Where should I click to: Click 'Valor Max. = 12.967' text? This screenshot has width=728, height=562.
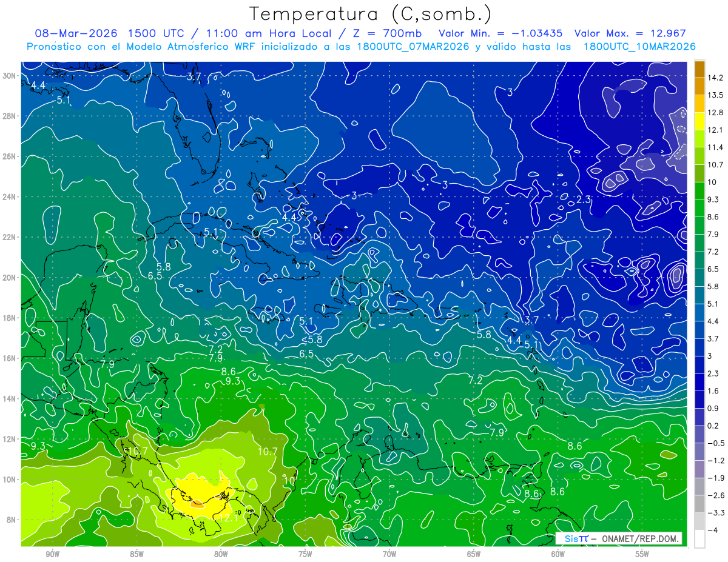pos(630,33)
